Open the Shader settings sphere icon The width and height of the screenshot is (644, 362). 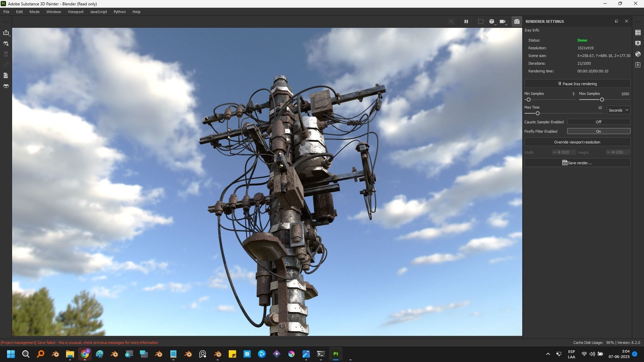[638, 54]
